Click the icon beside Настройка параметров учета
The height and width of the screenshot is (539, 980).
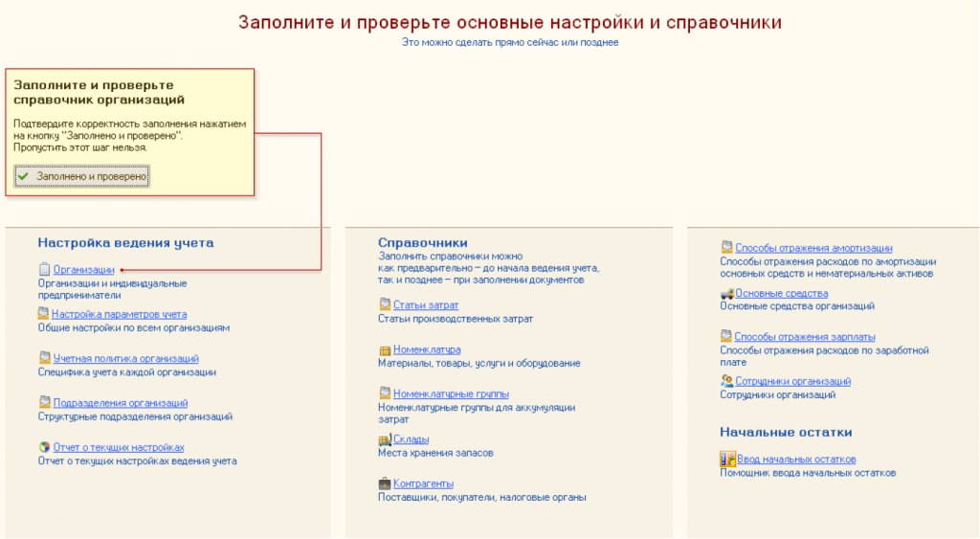click(x=43, y=314)
